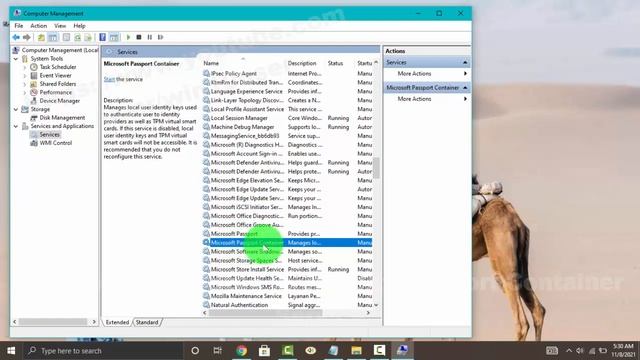
Task: Collapse the Storage node
Action: coord(16,109)
